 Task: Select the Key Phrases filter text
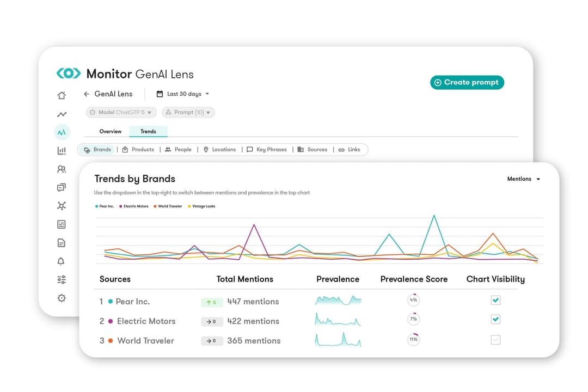[x=272, y=149]
